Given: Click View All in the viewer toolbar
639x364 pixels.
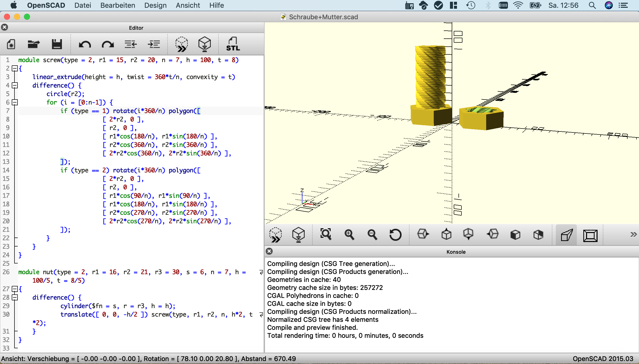Looking at the screenshot, I should click(x=326, y=234).
